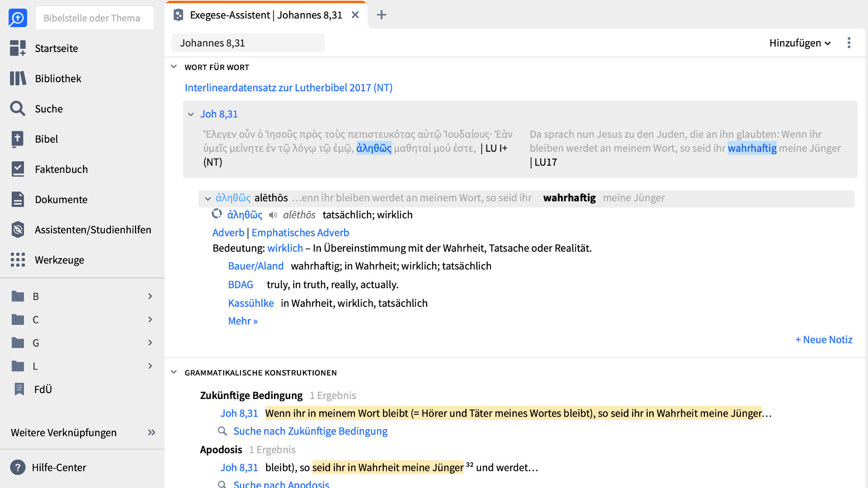868x488 pixels.
Task: Open Startseite dashboard icon
Action: coord(18,48)
